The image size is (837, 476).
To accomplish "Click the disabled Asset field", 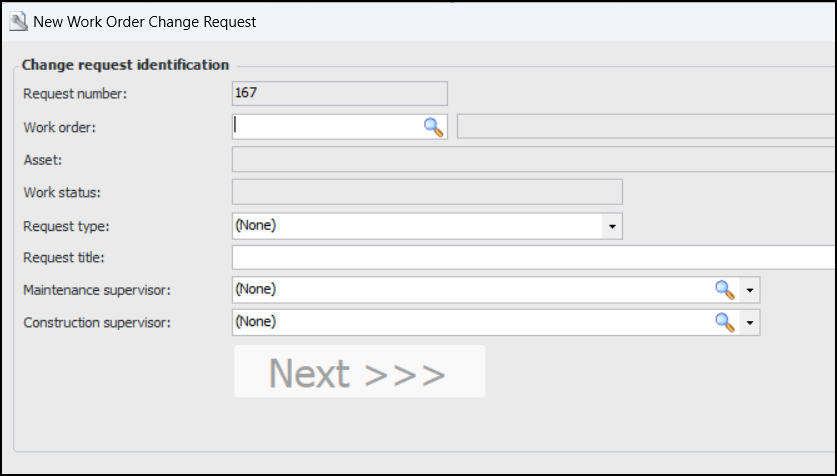I will pyautogui.click(x=532, y=160).
